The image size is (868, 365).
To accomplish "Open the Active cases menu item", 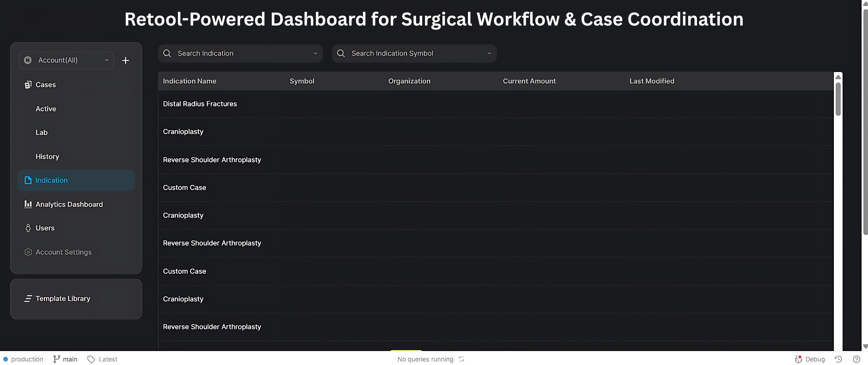I will coord(46,109).
